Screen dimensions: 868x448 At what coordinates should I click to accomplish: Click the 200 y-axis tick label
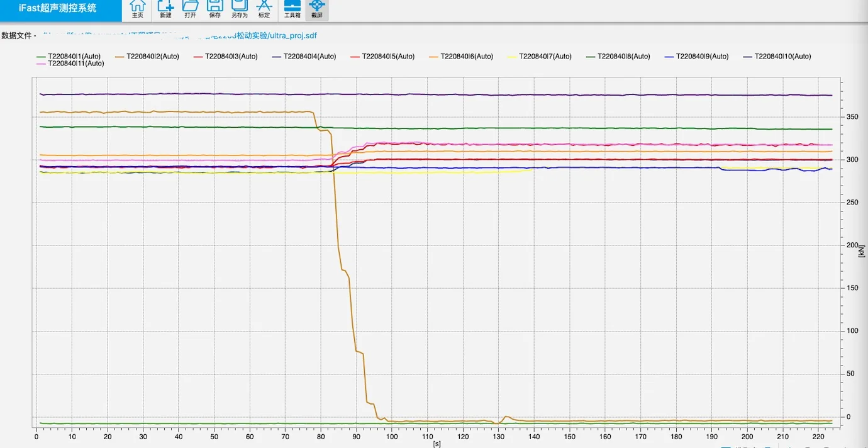(x=852, y=245)
